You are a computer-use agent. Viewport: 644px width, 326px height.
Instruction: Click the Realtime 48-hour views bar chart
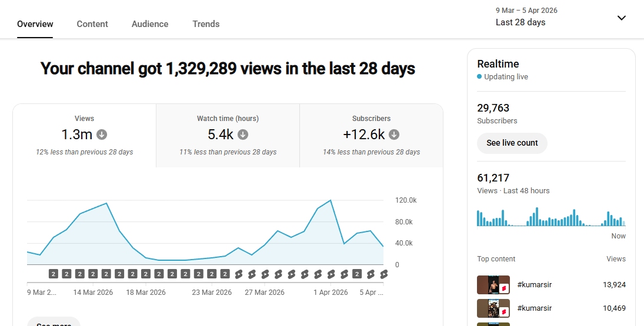551,216
